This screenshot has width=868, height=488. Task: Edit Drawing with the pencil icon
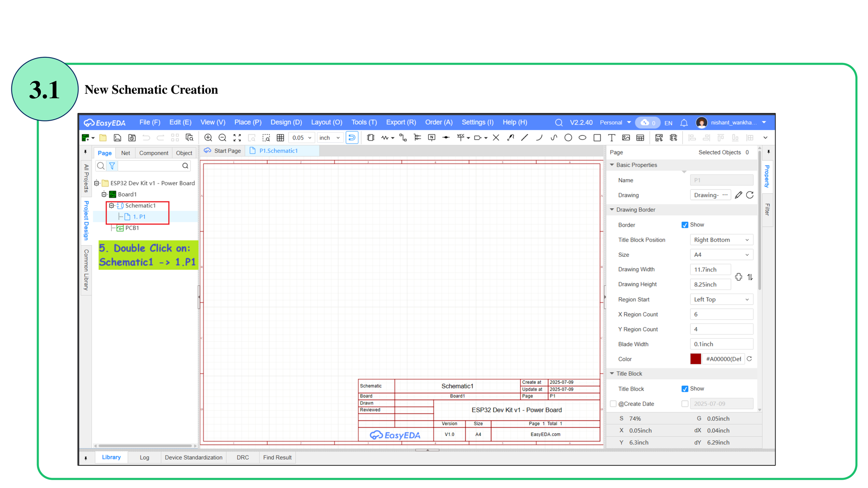click(x=738, y=195)
